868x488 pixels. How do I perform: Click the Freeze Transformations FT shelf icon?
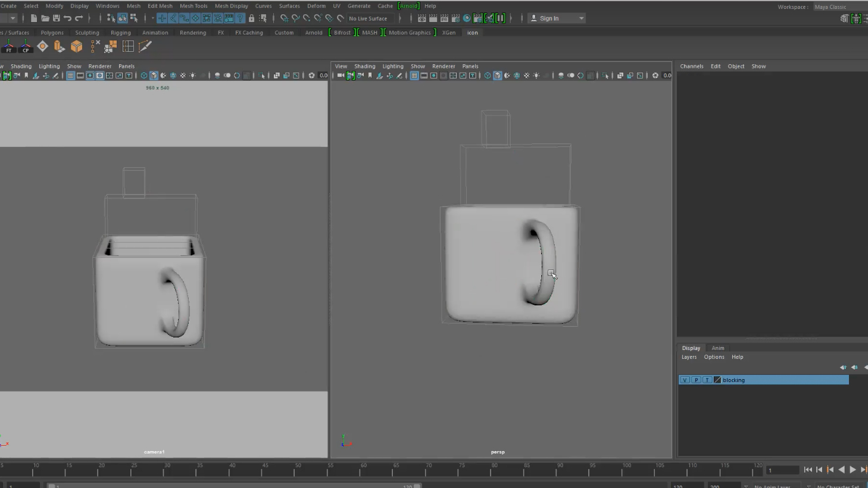click(x=8, y=46)
